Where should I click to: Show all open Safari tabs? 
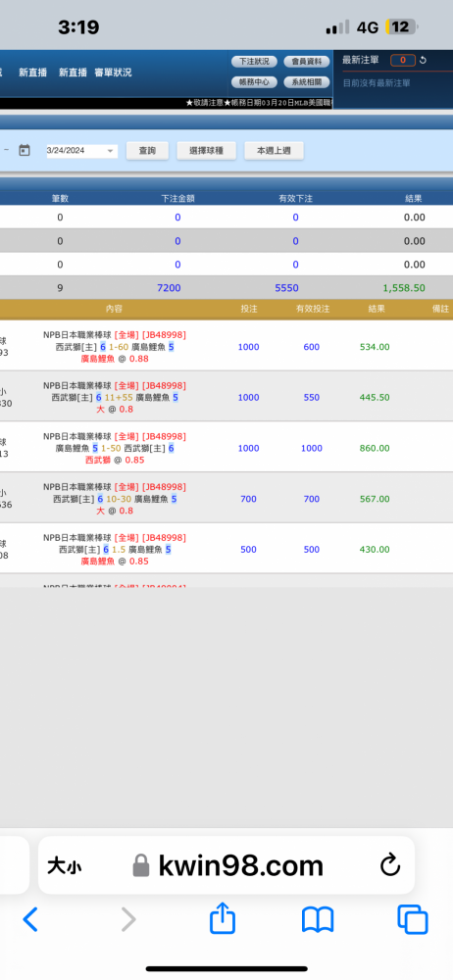[x=413, y=920]
